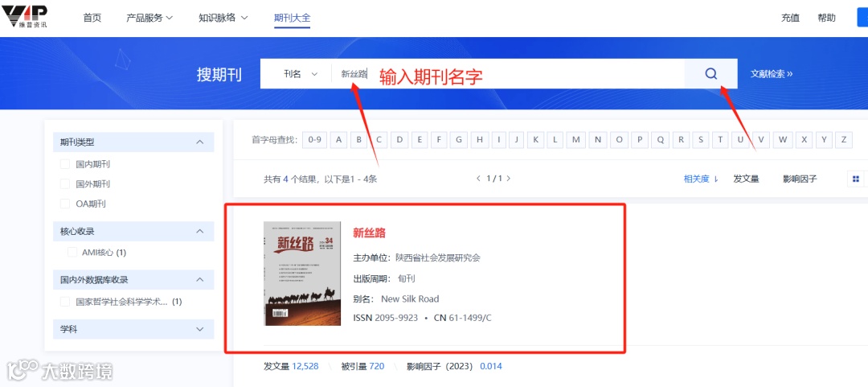Open the 充值 link
This screenshot has height=387, width=868.
(x=791, y=18)
